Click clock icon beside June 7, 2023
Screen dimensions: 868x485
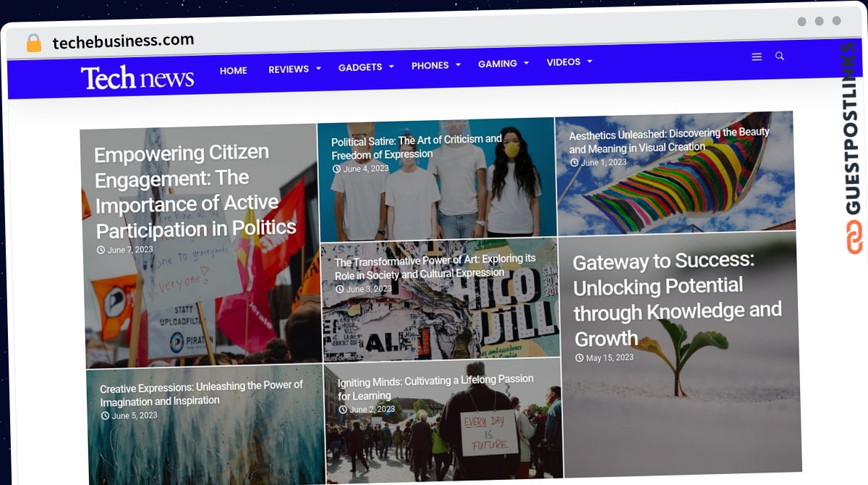[101, 250]
